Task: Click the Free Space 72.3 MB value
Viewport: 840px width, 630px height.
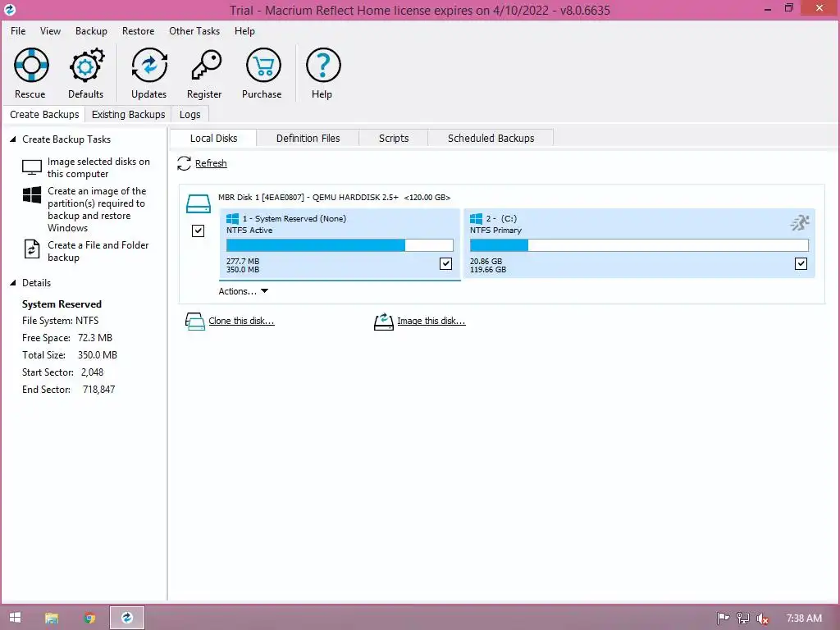Action: [x=95, y=338]
